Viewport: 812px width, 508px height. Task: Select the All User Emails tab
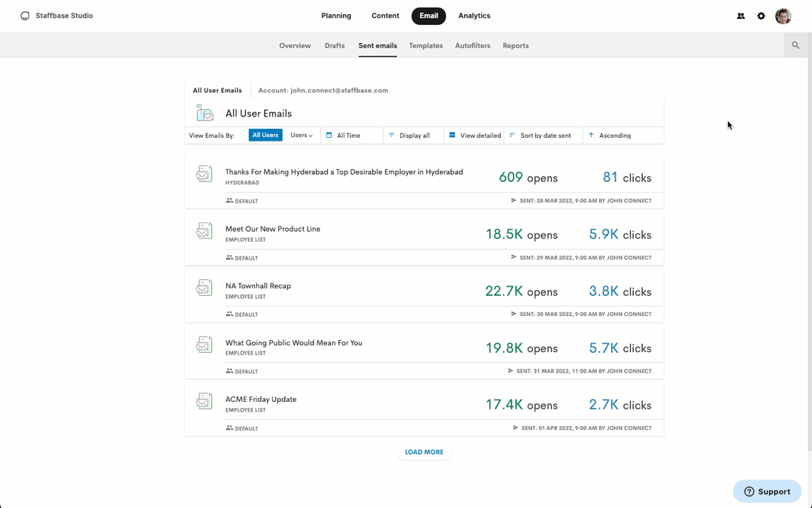[x=217, y=90]
